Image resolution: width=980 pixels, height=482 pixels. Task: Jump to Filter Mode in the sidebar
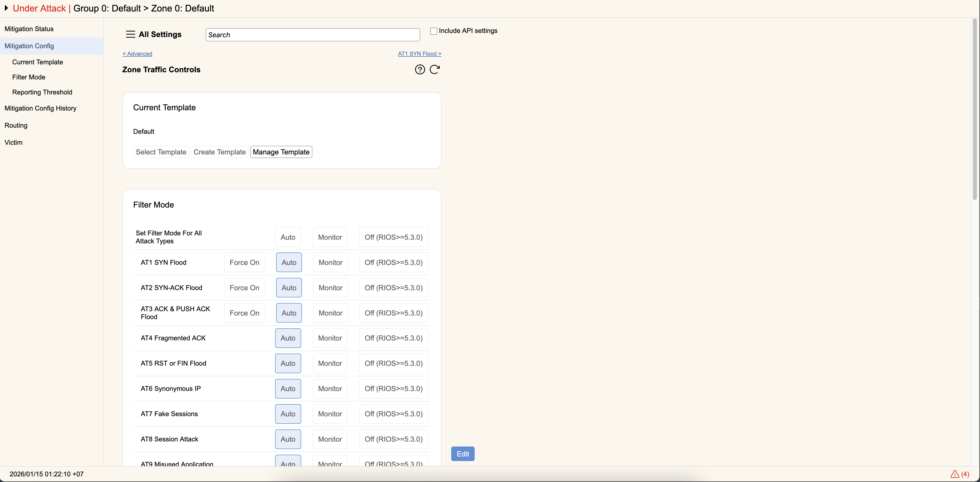click(x=29, y=77)
